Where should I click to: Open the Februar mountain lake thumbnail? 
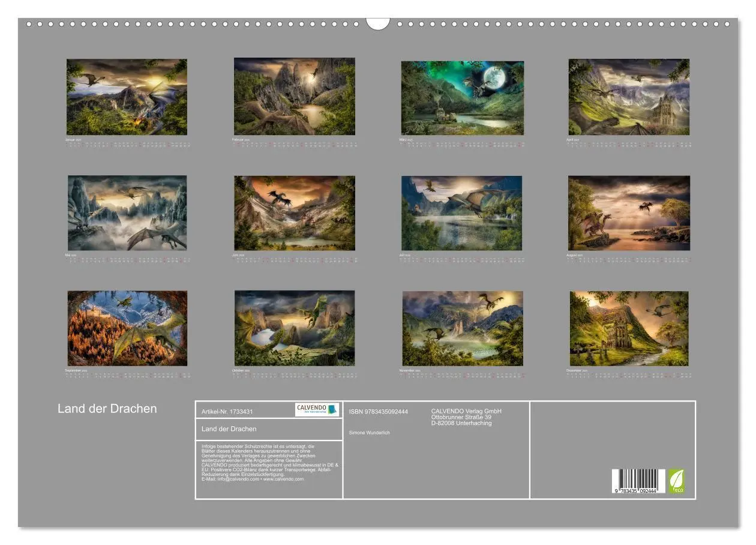tap(295, 96)
